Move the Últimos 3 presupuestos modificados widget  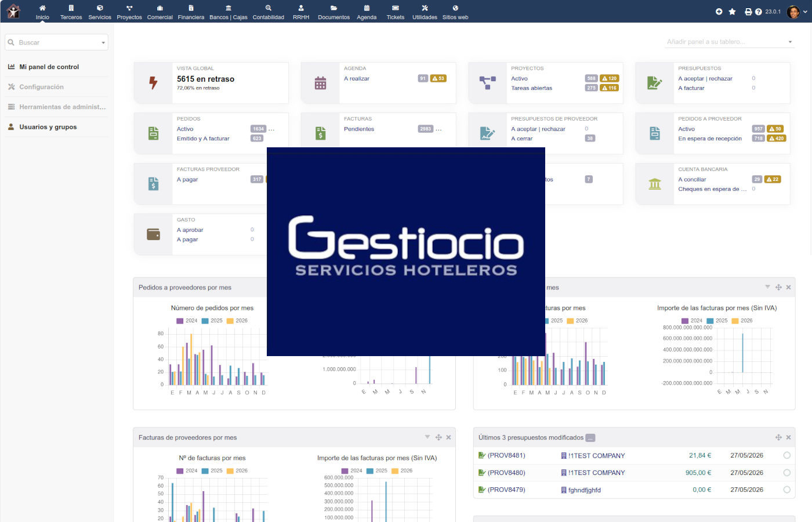(778, 437)
